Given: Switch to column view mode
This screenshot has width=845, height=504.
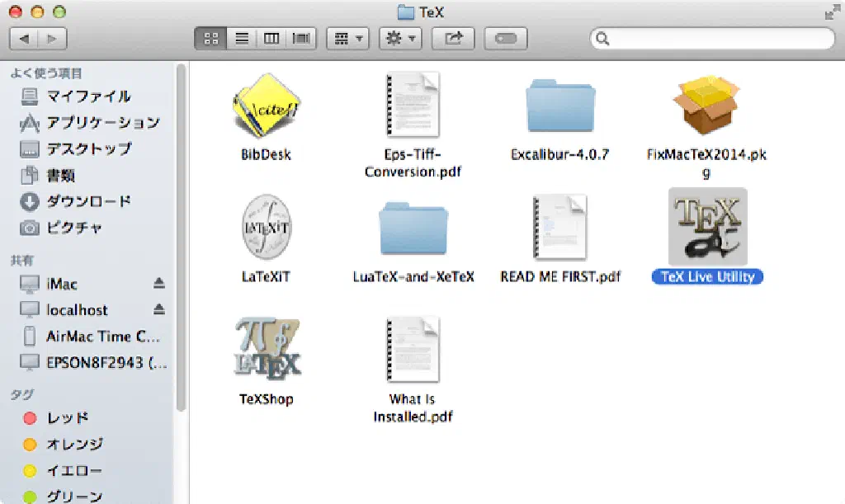Looking at the screenshot, I should pyautogui.click(x=271, y=38).
